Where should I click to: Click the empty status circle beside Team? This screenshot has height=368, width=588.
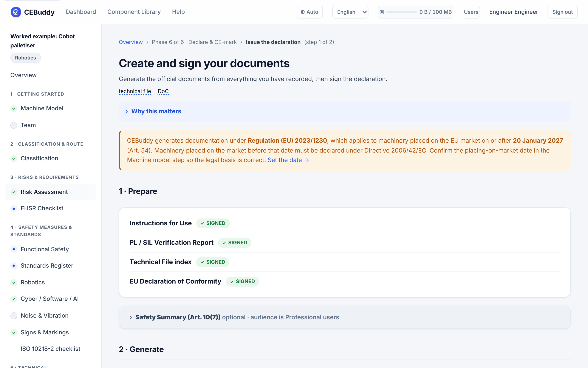point(14,125)
